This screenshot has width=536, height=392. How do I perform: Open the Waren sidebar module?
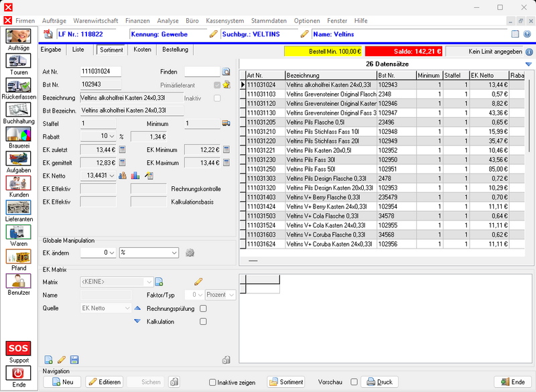(x=19, y=232)
